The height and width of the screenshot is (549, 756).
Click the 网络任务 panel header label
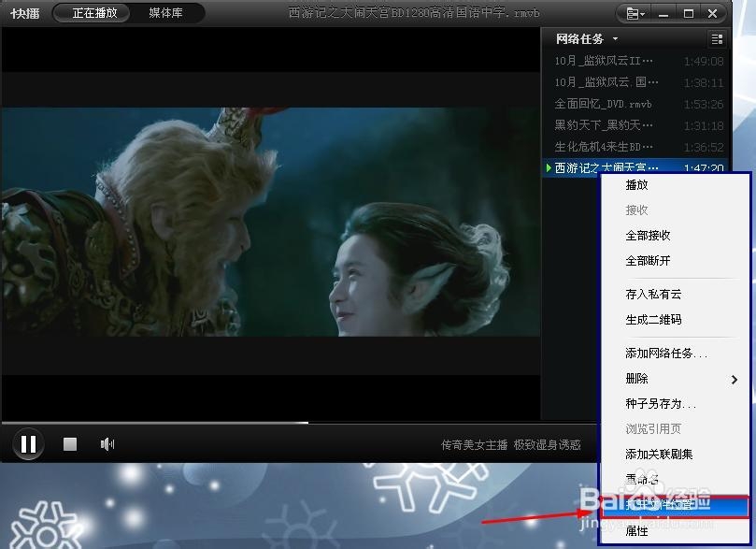coord(579,38)
